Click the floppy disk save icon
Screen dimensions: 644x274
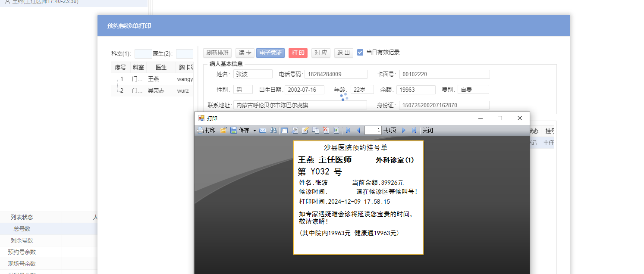(233, 130)
